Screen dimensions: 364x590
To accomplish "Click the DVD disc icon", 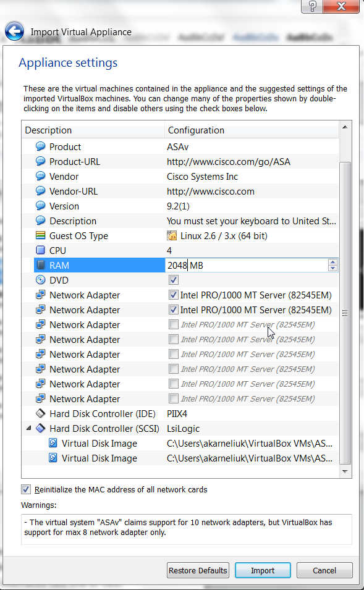I will point(40,280).
